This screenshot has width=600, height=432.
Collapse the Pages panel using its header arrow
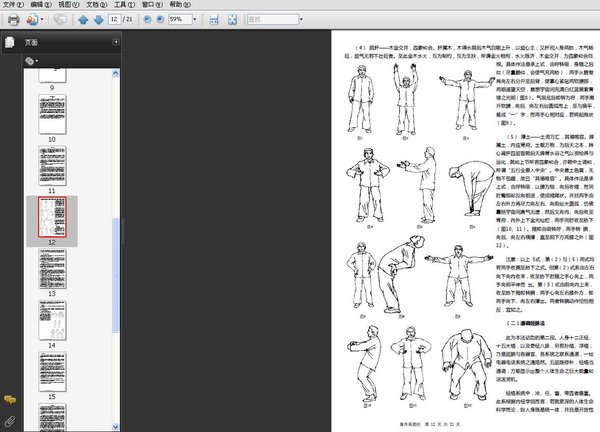pyautogui.click(x=118, y=43)
